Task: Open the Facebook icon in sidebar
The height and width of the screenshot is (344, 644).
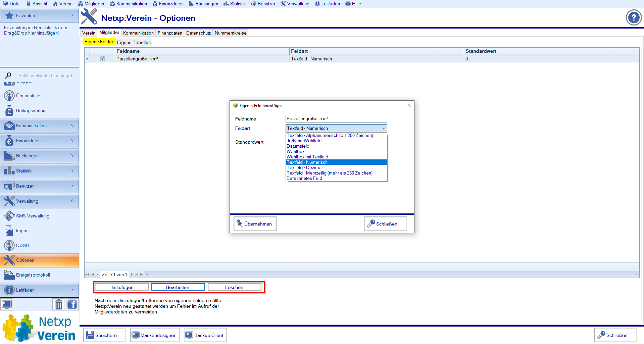Action: click(x=72, y=304)
